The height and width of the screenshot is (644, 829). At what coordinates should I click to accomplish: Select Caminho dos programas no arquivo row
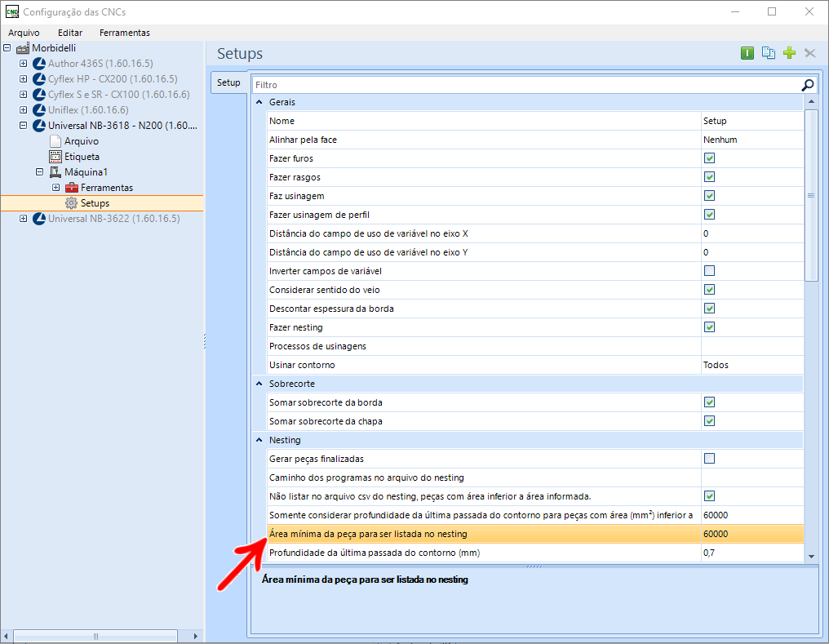(535, 477)
